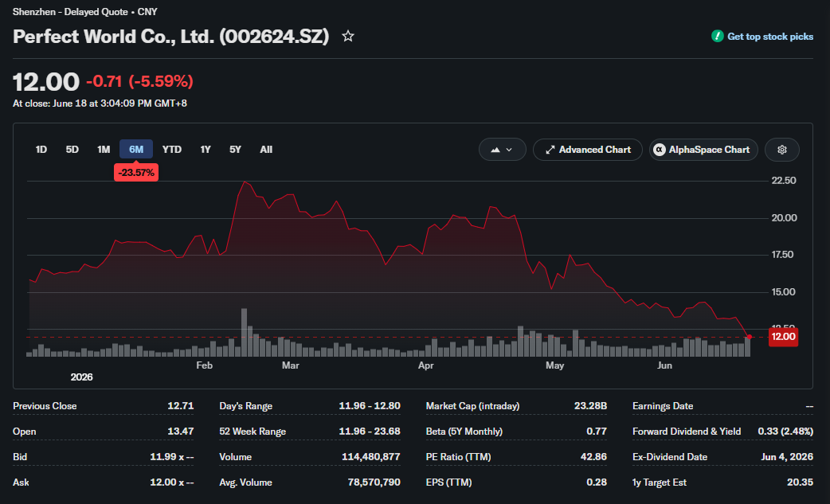This screenshot has width=830, height=504.
Task: Click Ex-Dividend Date label
Action: point(670,457)
